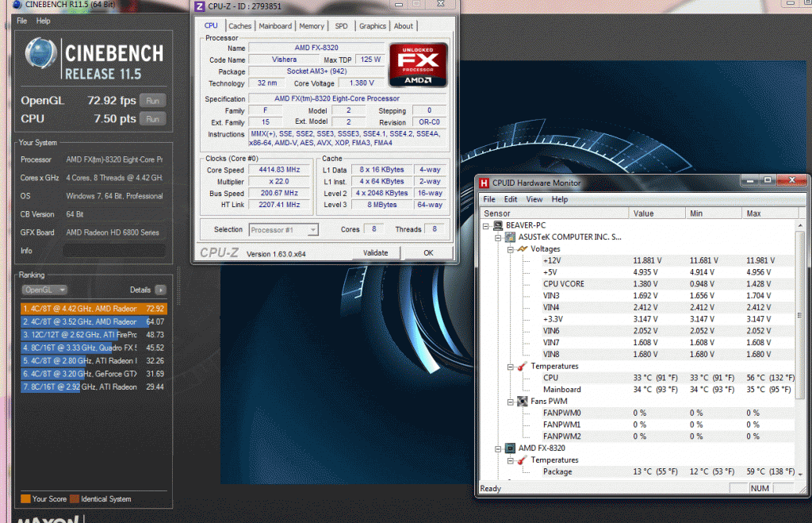Collapse the Fans PWM node
The height and width of the screenshot is (523, 812).
[x=511, y=402]
